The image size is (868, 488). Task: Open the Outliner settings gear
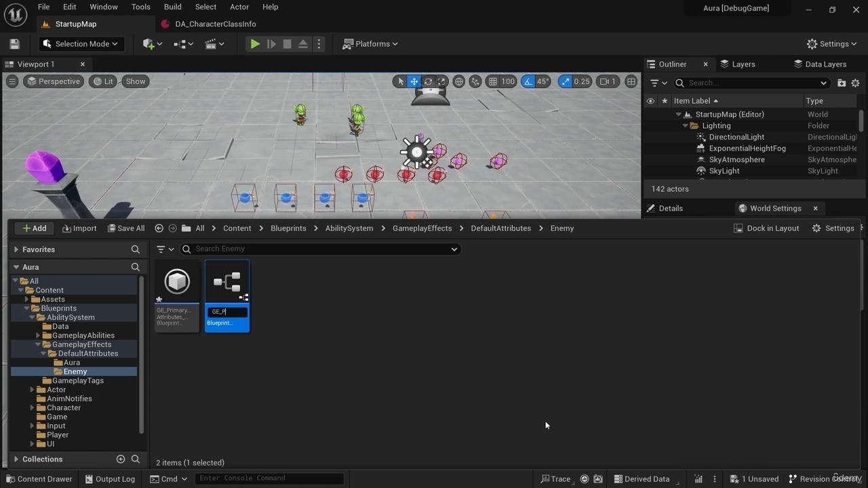[855, 83]
